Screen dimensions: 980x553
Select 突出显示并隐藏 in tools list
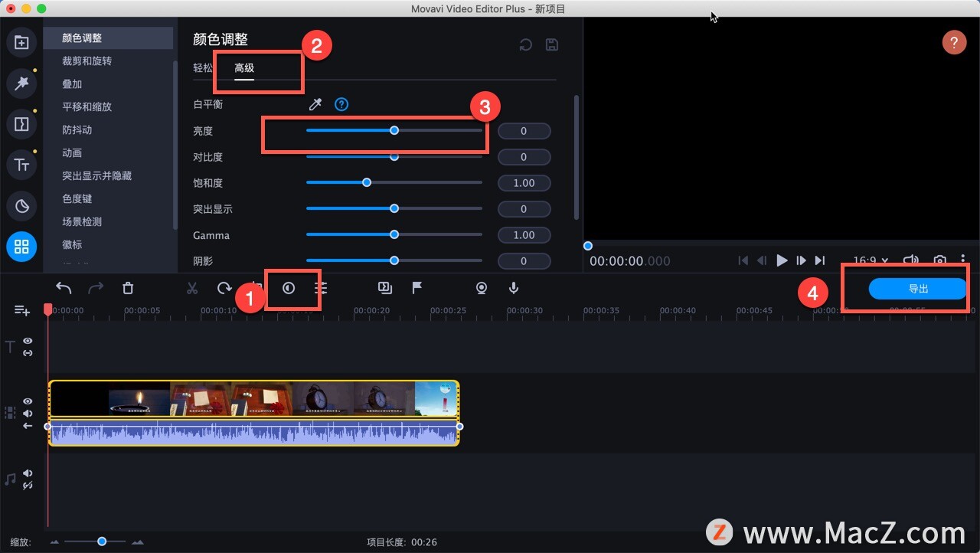pyautogui.click(x=108, y=176)
